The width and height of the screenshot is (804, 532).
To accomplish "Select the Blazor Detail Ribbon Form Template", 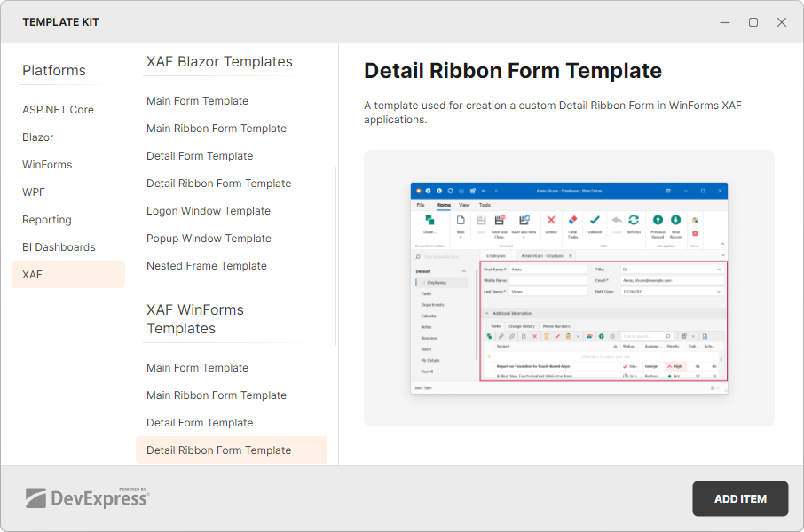I will (218, 183).
